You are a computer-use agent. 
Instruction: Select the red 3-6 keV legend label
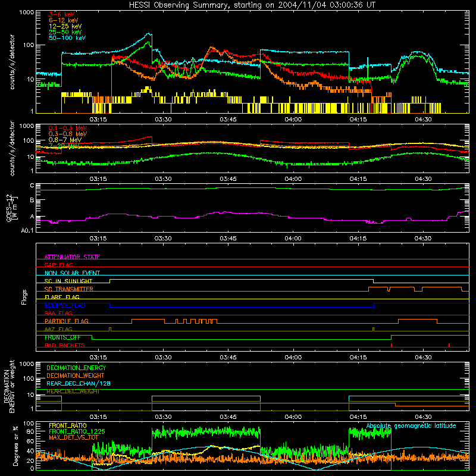(x=61, y=14)
